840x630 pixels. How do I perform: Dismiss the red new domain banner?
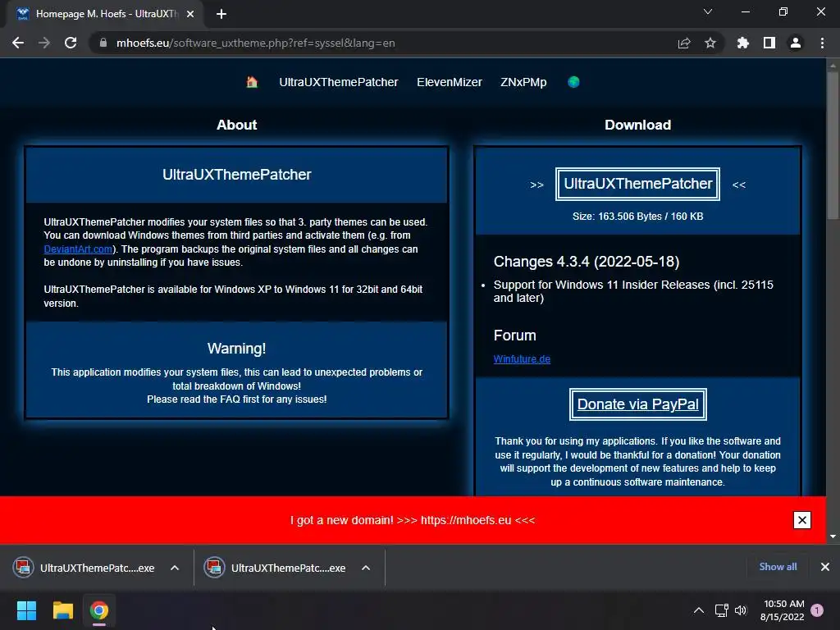click(x=802, y=520)
